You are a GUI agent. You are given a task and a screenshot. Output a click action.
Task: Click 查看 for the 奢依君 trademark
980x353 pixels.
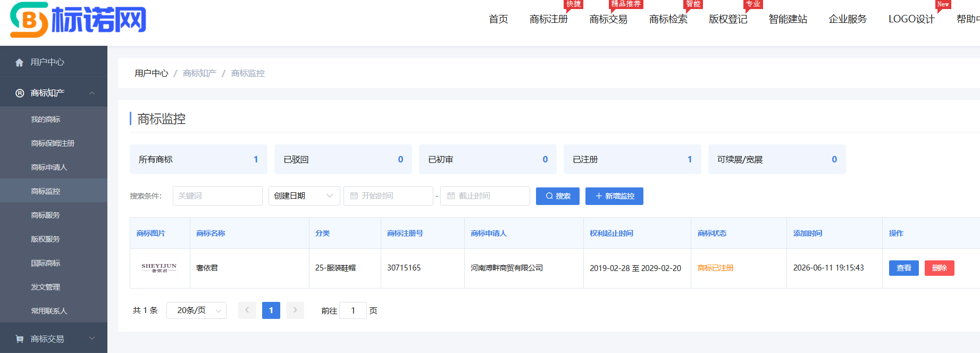[x=904, y=268]
